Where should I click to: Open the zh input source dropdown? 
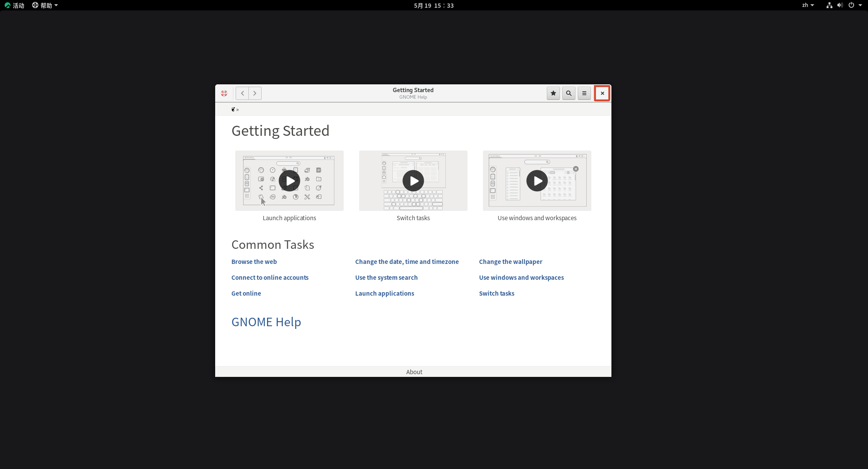(x=808, y=5)
